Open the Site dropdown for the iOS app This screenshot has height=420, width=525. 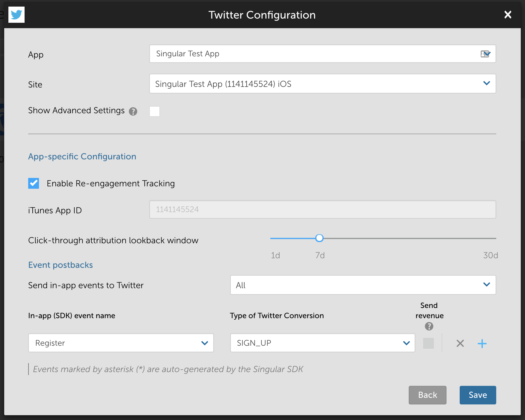coord(322,84)
